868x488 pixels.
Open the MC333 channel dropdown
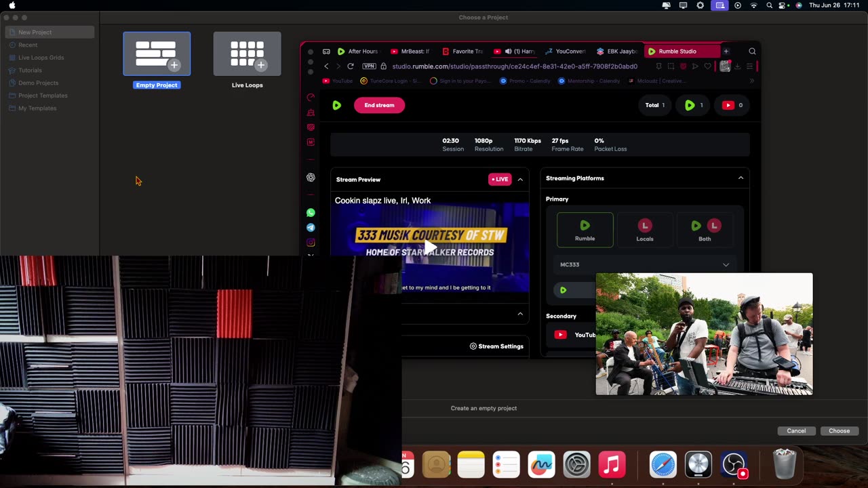click(x=644, y=264)
